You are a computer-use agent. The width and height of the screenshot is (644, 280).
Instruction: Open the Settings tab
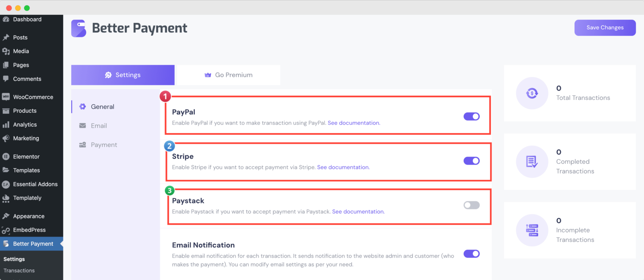coord(123,75)
